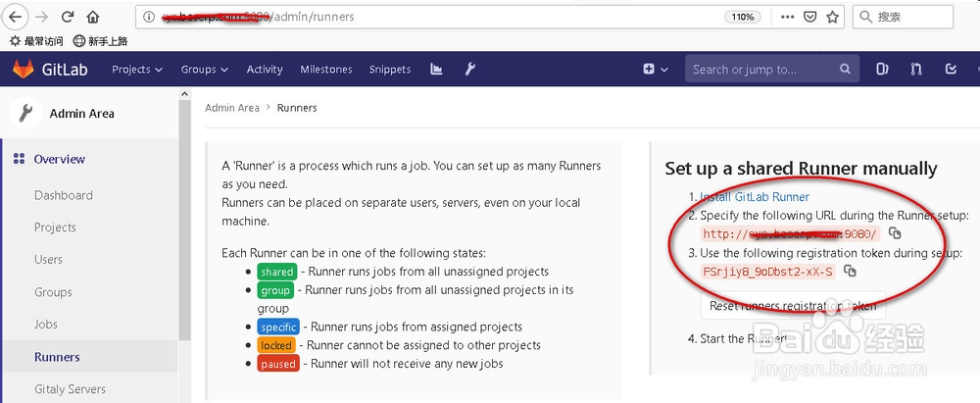Image resolution: width=980 pixels, height=403 pixels.
Task: Click the browser Forward arrow button
Action: [x=41, y=17]
